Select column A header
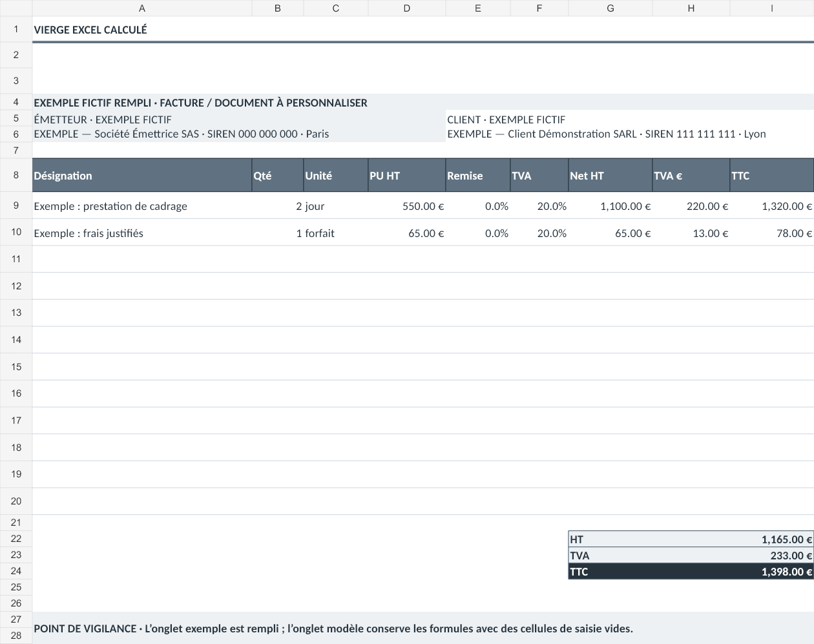This screenshot has height=644, width=814. click(142, 8)
